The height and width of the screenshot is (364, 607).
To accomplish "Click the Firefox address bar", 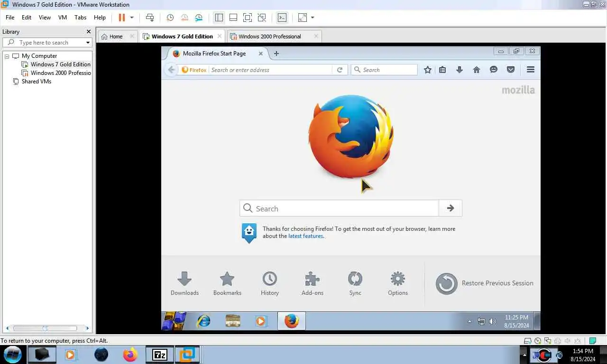I will (270, 70).
